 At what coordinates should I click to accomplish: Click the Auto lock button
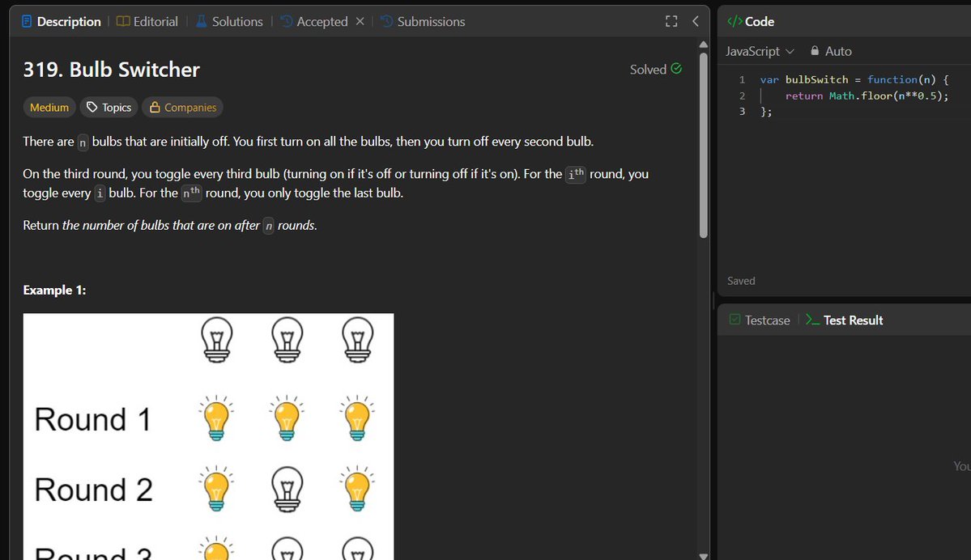[x=831, y=51]
